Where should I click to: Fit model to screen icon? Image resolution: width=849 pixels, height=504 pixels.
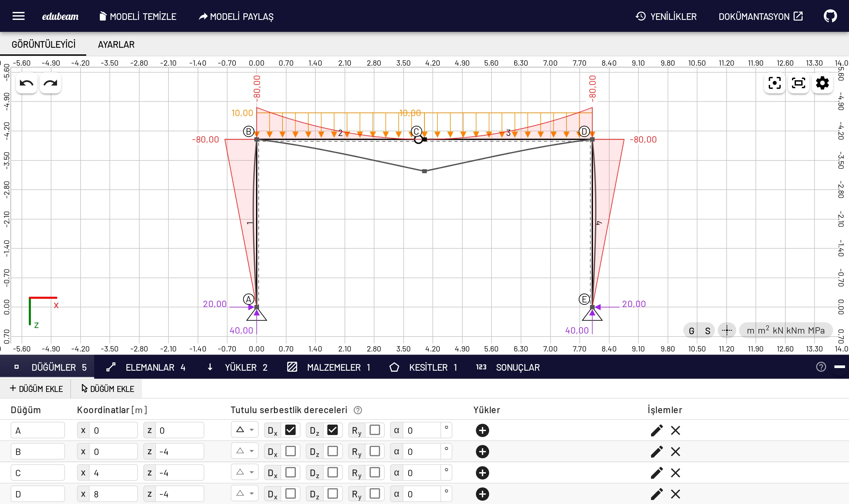[x=798, y=83]
